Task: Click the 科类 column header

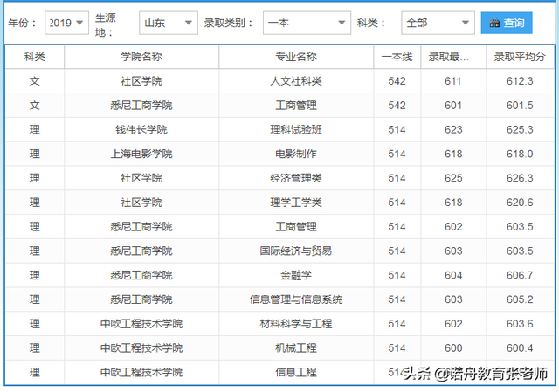Action: click(x=35, y=57)
